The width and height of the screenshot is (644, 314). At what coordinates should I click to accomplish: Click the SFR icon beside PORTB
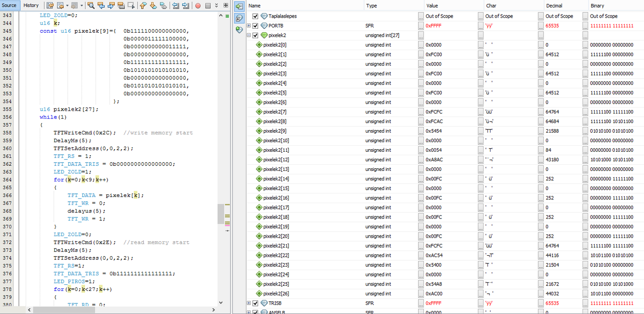point(264,26)
